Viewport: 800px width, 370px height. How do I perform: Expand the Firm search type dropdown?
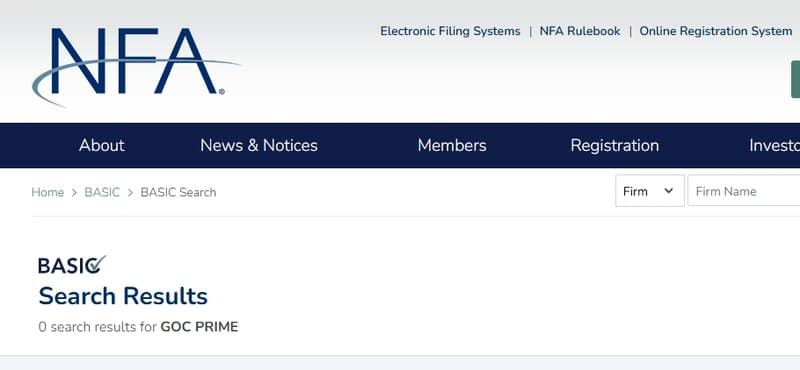[x=649, y=191]
